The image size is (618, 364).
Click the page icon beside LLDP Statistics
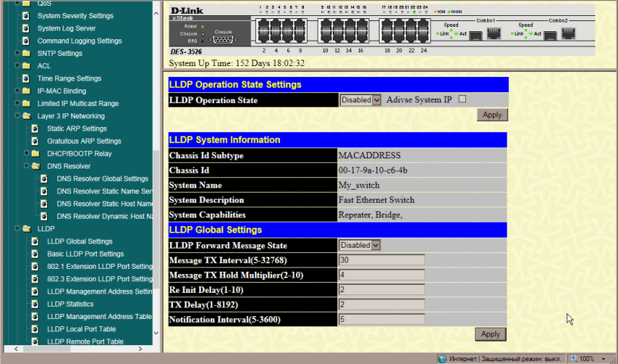point(35,304)
